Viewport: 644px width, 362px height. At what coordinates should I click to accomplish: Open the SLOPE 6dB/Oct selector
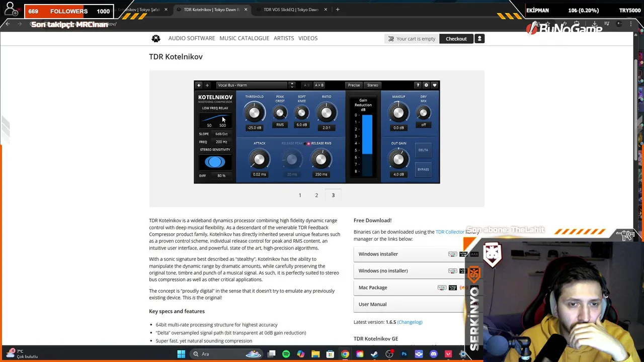point(221,134)
